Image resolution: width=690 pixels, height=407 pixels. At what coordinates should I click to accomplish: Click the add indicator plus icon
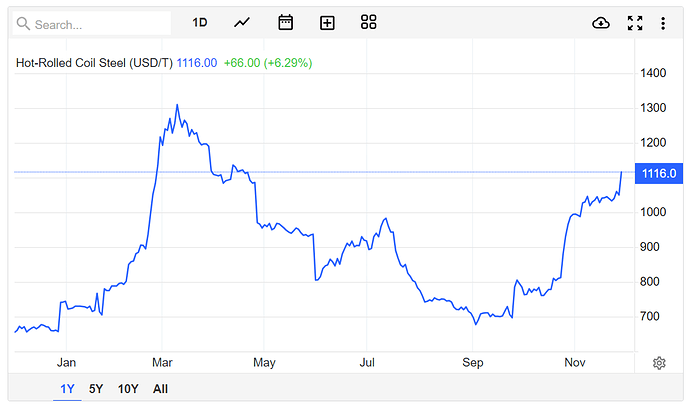pos(327,23)
